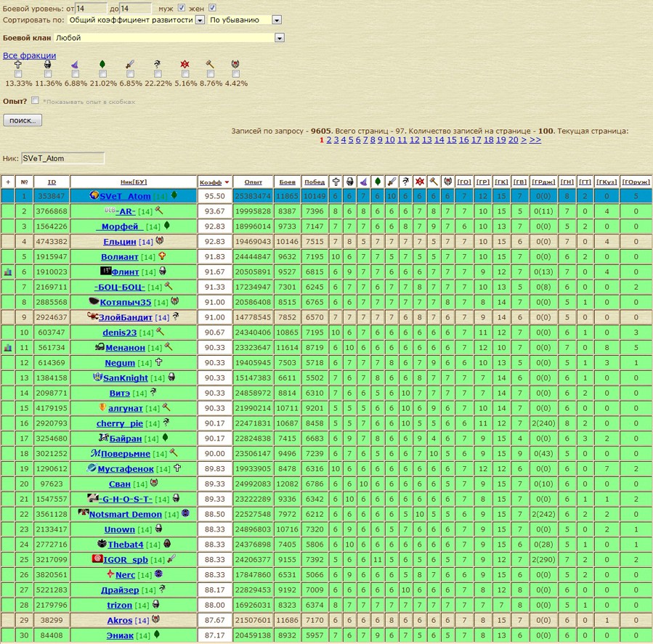The height and width of the screenshot is (644, 653).
Task: Toggle the жен checkbox
Action: coord(212,7)
